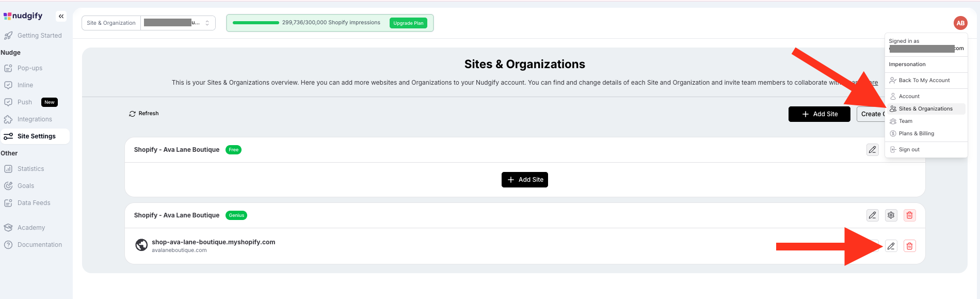980x299 pixels.
Task: Open Plans & Billing in user menu
Action: click(x=926, y=134)
